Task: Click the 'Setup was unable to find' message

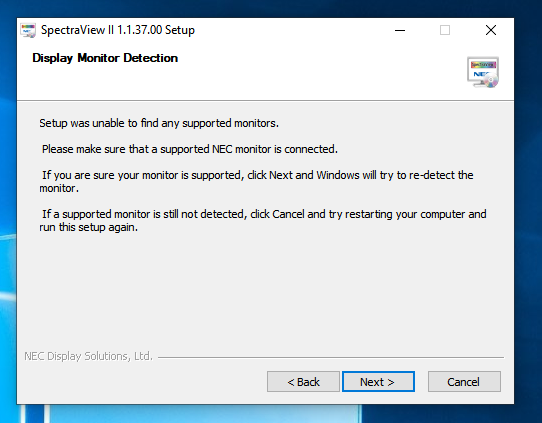Action: [x=159, y=123]
